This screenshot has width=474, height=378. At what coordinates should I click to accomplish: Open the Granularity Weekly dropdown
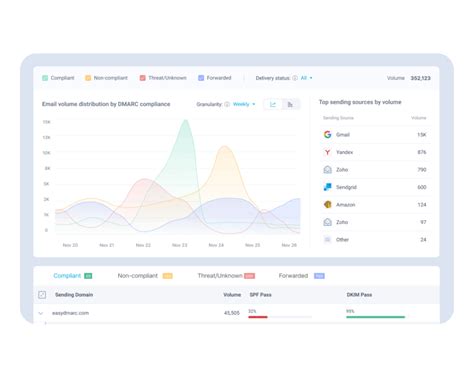tap(244, 104)
